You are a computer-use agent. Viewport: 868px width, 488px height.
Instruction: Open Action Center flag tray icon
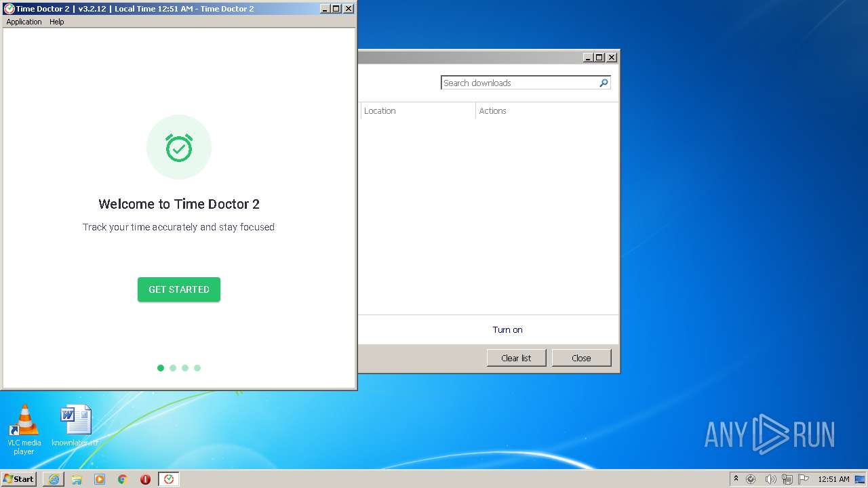(x=804, y=479)
